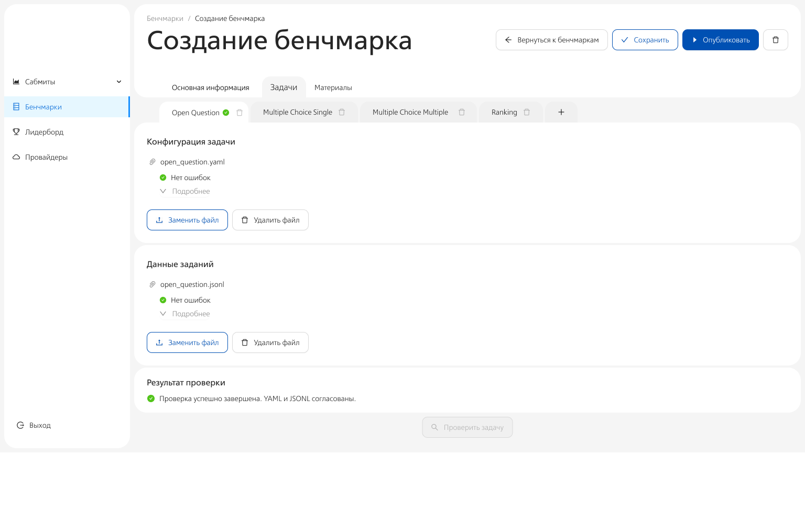Screen dimensions: 805x532
Task: Publish the benchmark with Опубликовать
Action: click(x=721, y=40)
